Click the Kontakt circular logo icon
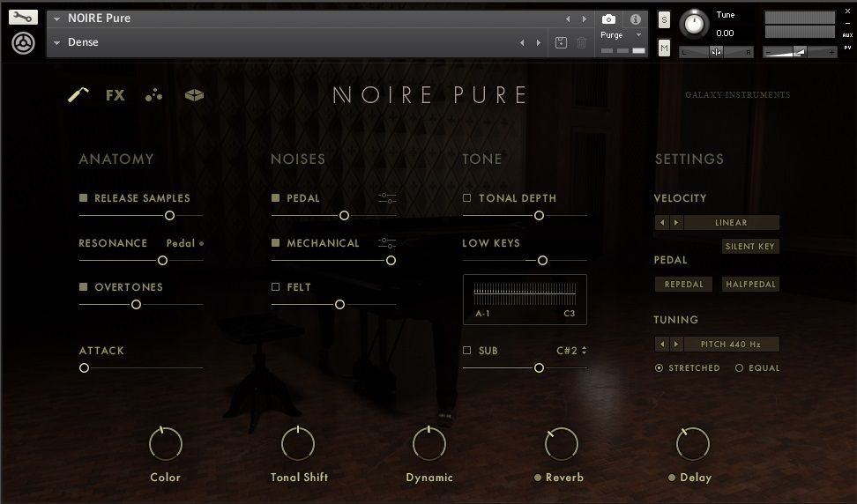The height and width of the screenshot is (504, 857). 23,43
